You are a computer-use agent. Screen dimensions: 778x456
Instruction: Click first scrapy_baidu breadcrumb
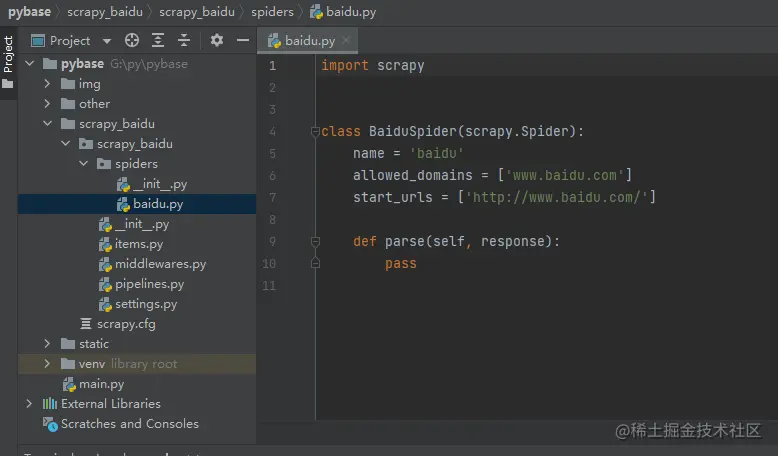point(105,12)
